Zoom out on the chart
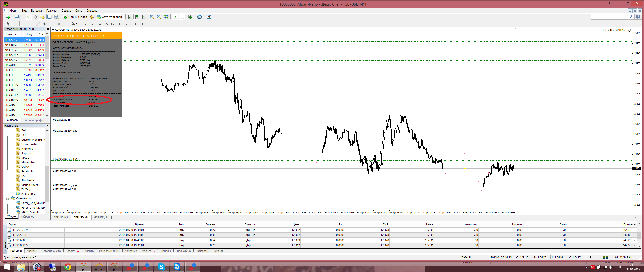 point(159,17)
